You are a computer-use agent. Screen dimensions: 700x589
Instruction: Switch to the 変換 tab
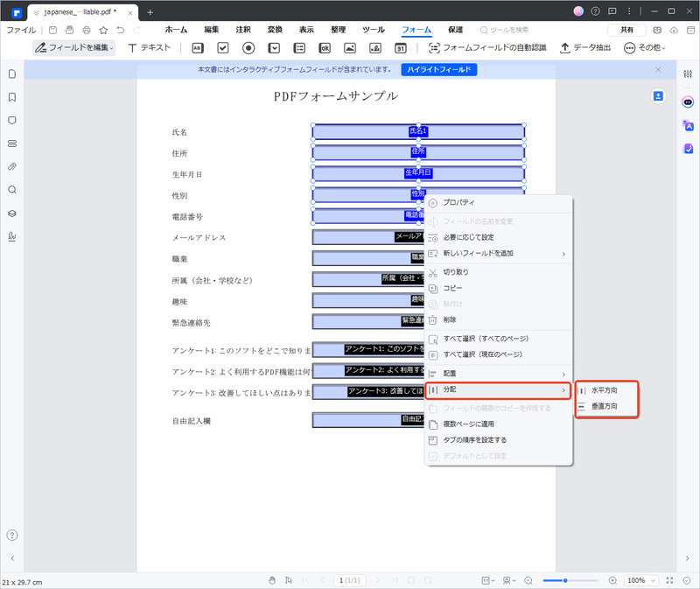tap(275, 30)
